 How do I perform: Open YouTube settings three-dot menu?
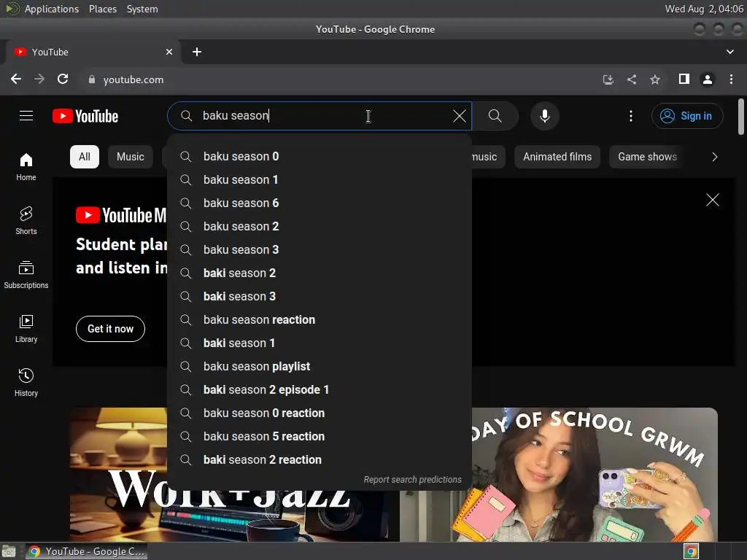pos(631,116)
